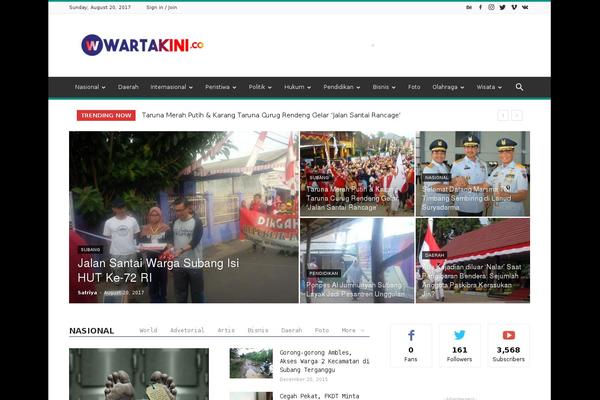The height and width of the screenshot is (400, 600).
Task: Click the date Sunday, August 20, 2017
Action: tap(100, 7)
